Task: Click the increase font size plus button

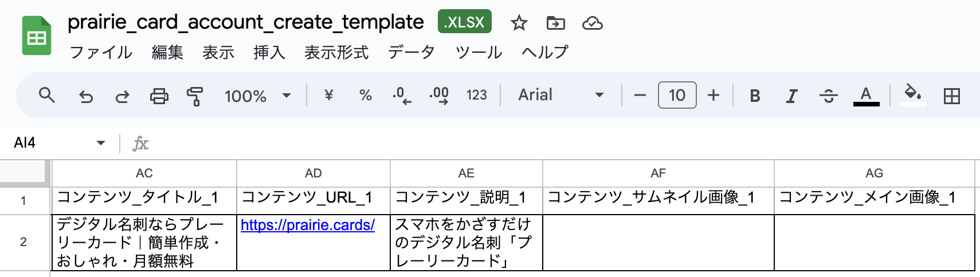Action: pyautogui.click(x=713, y=95)
